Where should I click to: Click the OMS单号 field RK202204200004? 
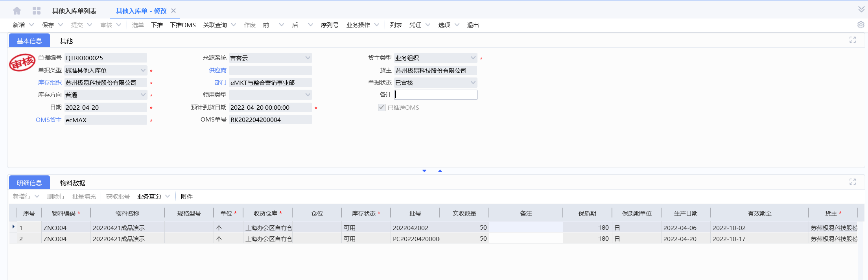271,120
